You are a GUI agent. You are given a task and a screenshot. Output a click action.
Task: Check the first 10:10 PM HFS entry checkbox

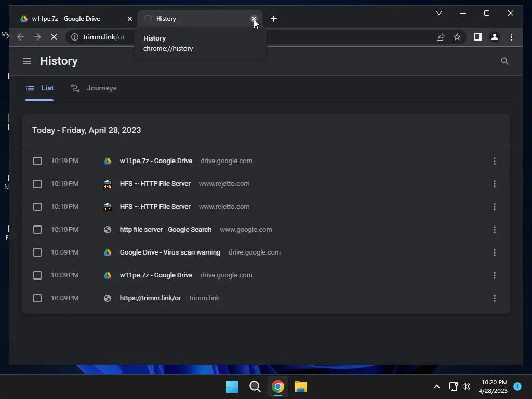[37, 184]
